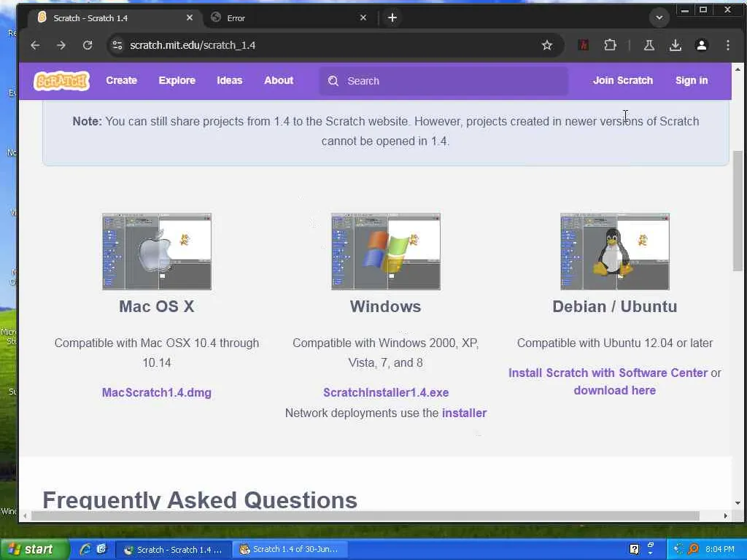Open the tab search dropdown
The image size is (747, 560).
tap(659, 17)
